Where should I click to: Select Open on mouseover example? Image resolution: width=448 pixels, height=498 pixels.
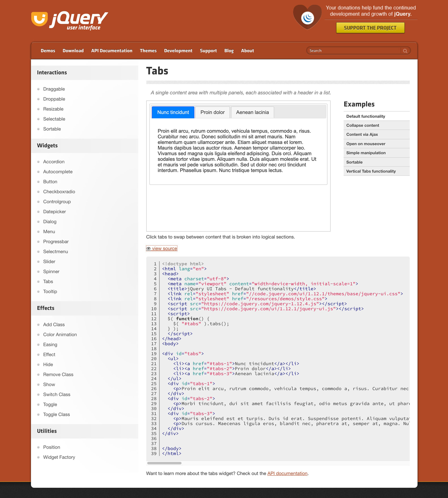376,144
